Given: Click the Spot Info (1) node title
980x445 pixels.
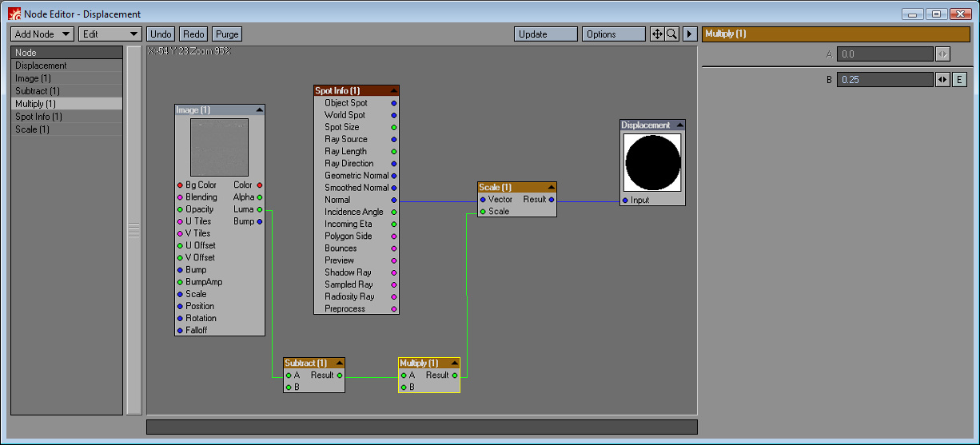Looking at the screenshot, I should coord(357,91).
